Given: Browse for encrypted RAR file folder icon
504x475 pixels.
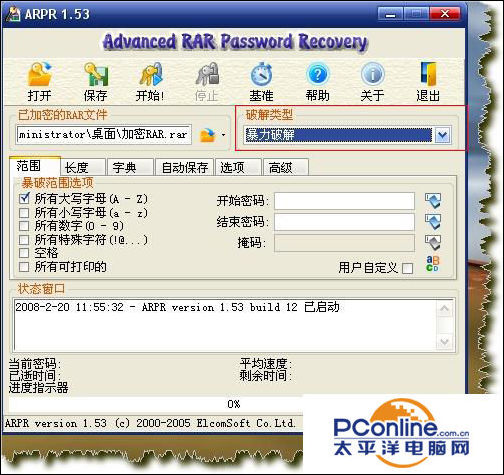Looking at the screenshot, I should (207, 135).
